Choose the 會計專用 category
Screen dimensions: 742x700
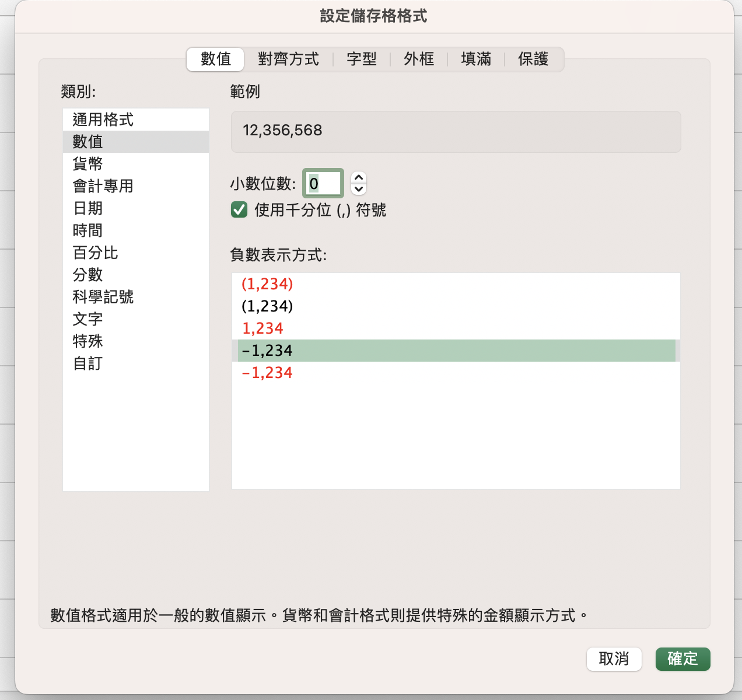[103, 186]
